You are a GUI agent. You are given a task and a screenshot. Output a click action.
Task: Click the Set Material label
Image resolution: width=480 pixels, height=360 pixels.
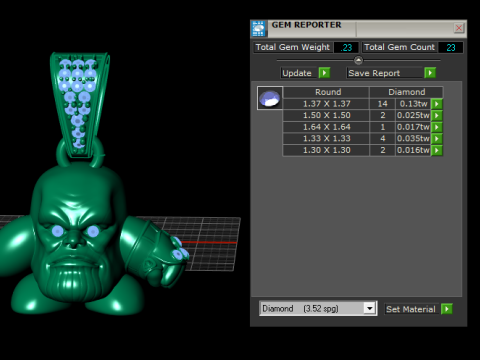point(411,309)
